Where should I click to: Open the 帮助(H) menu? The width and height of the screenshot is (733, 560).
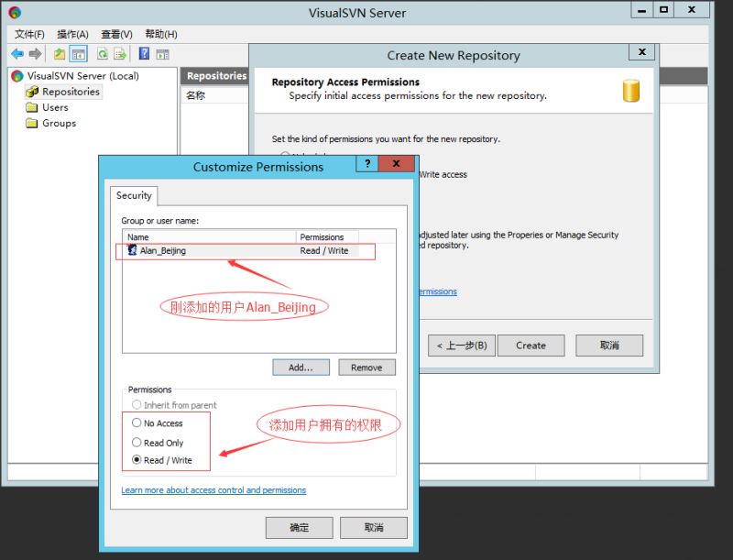click(x=161, y=34)
